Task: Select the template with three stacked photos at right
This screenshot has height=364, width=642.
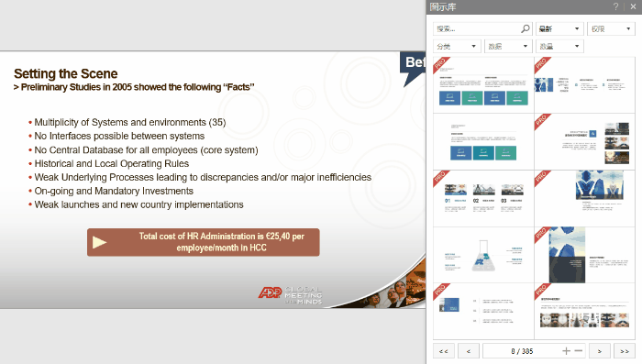Action: [585, 142]
